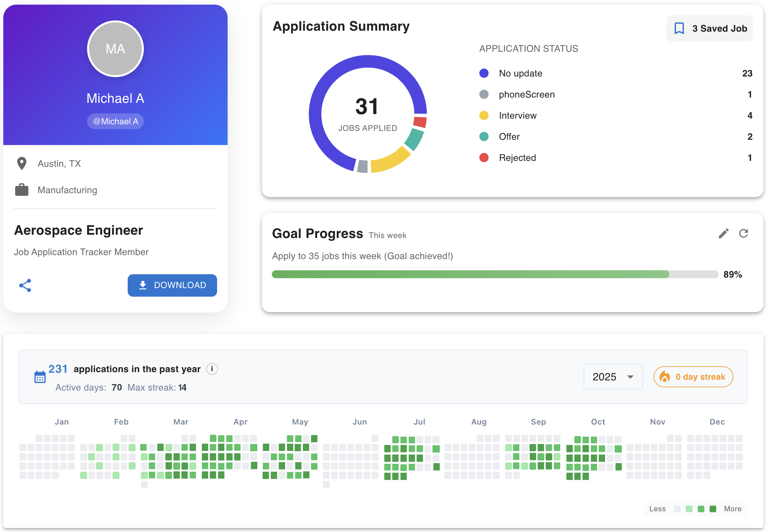Screen dimensions: 768x532
Task: Open the 2025 year dropdown
Action: [x=613, y=377]
